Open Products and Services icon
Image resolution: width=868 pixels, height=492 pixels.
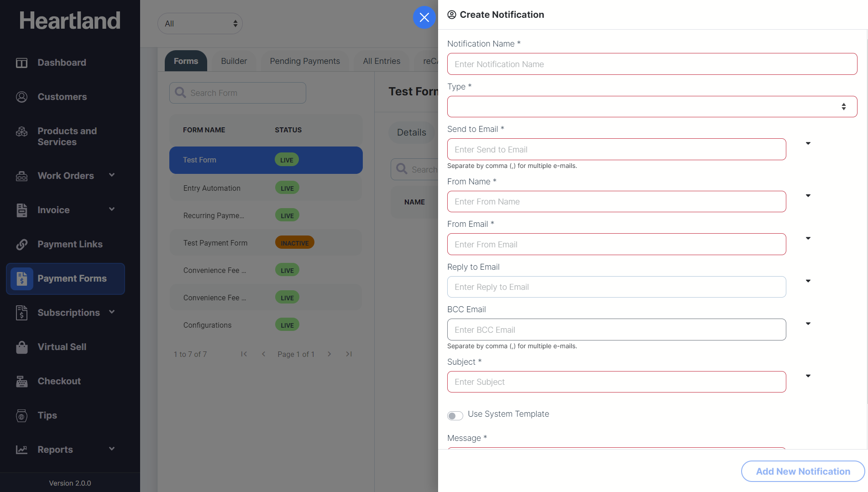21,132
